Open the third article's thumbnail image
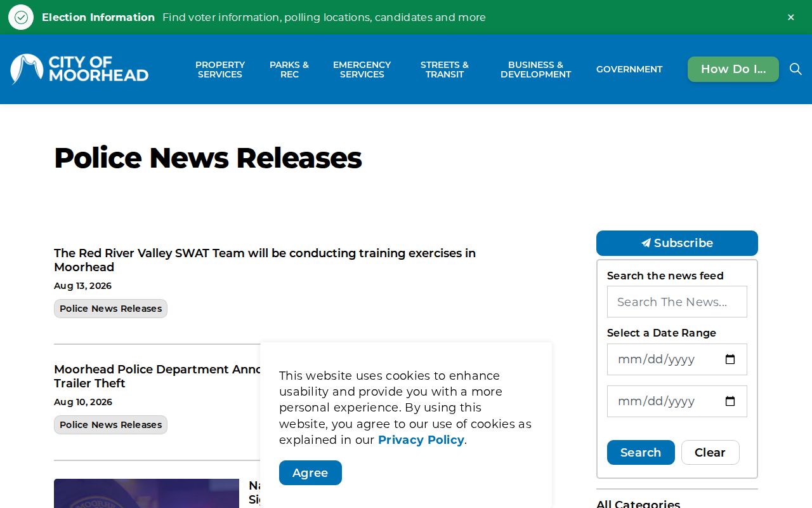 pyautogui.click(x=147, y=493)
